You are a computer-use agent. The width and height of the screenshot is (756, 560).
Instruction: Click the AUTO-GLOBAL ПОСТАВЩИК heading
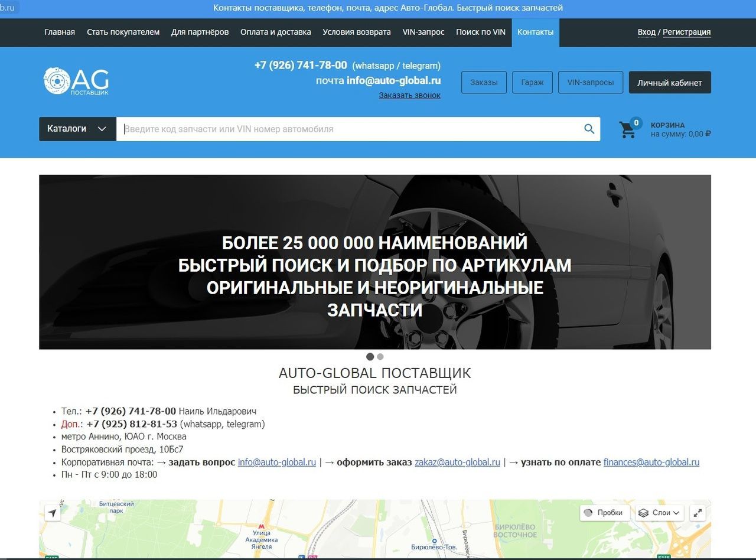[375, 373]
